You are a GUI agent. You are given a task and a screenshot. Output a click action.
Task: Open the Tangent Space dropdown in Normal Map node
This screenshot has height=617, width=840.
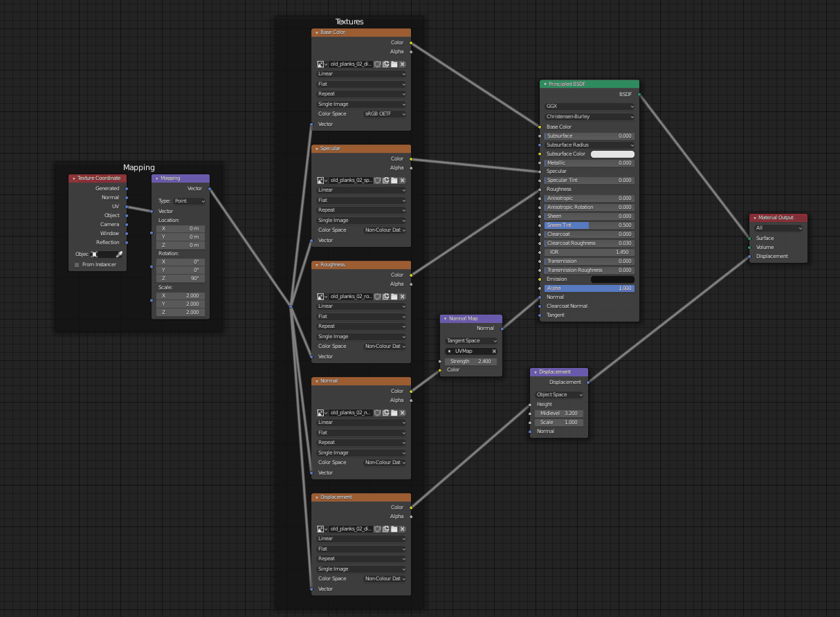point(471,340)
